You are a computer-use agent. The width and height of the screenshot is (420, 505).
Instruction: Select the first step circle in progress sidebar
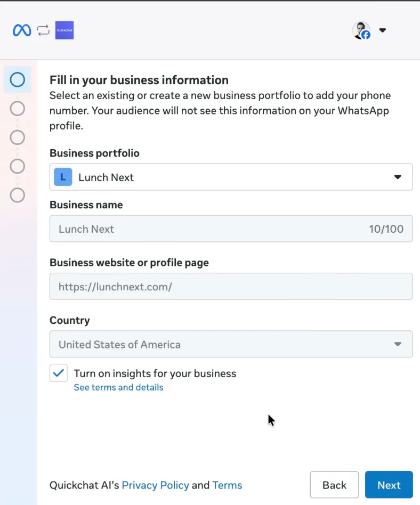coord(17,79)
